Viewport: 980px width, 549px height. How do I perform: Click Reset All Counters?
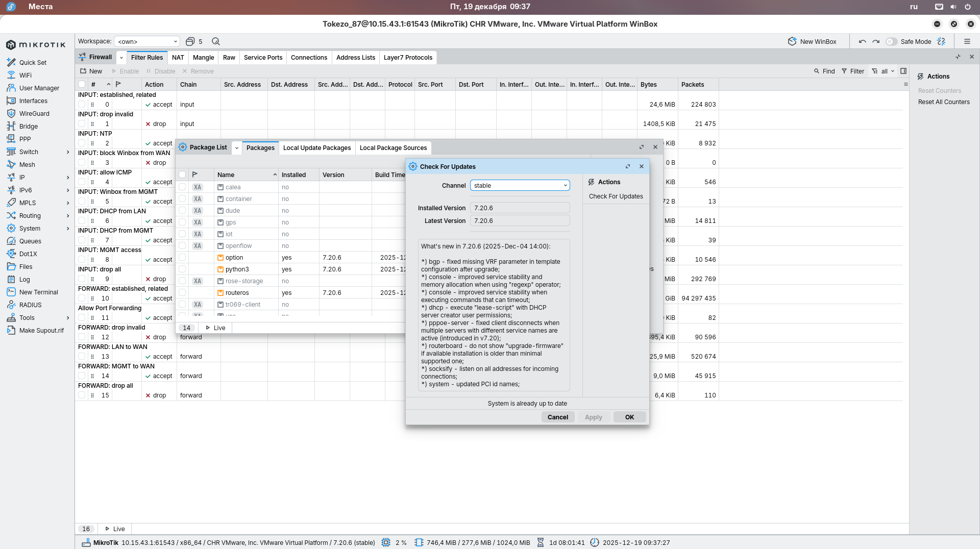click(943, 102)
